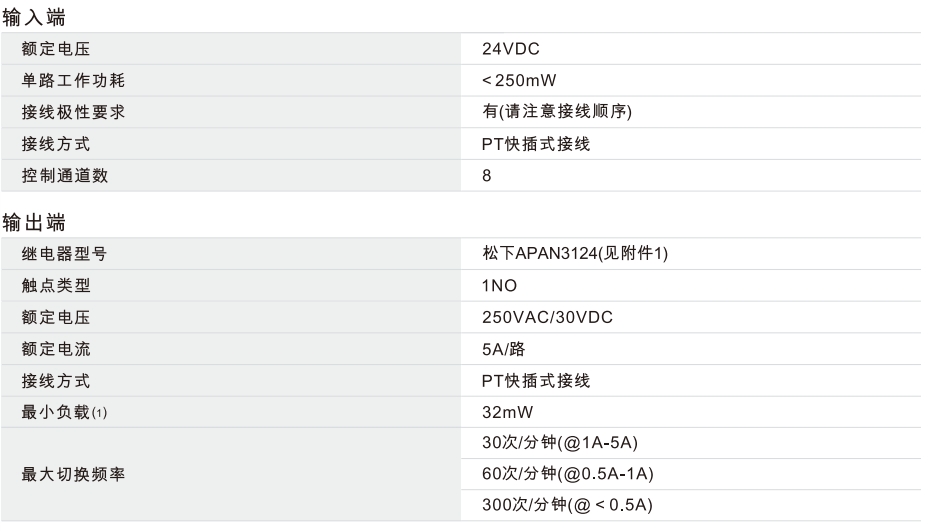Click the 继电器型号 row label
936x531 pixels.
64,254
